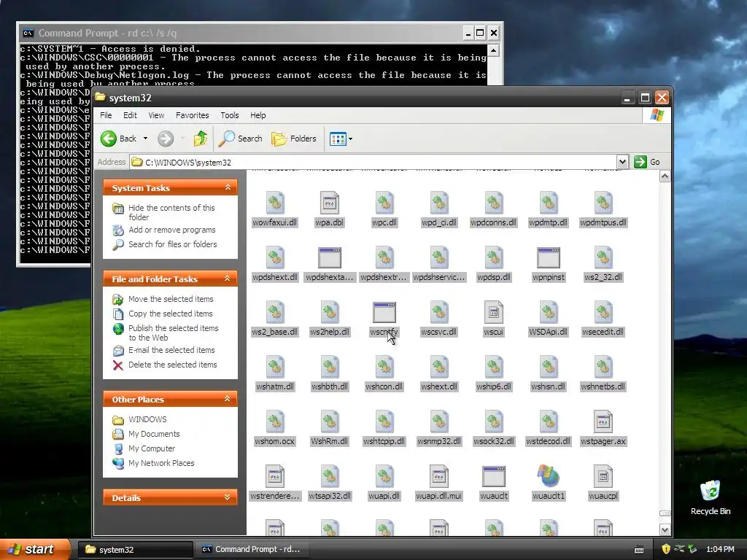The width and height of the screenshot is (747, 560).
Task: Switch to Command Prompt taskbar button
Action: tap(252, 550)
